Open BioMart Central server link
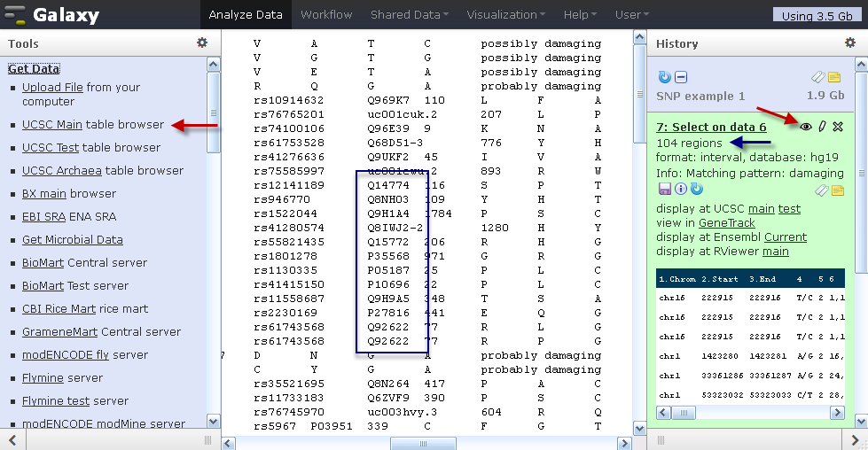 [43, 262]
